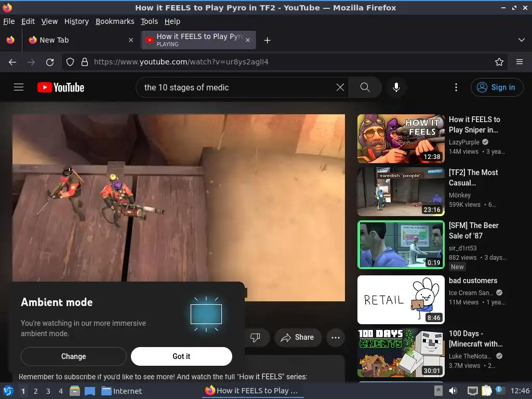This screenshot has height=399, width=532.
Task: Click the show desktop taskbar icon
Action: [89, 391]
